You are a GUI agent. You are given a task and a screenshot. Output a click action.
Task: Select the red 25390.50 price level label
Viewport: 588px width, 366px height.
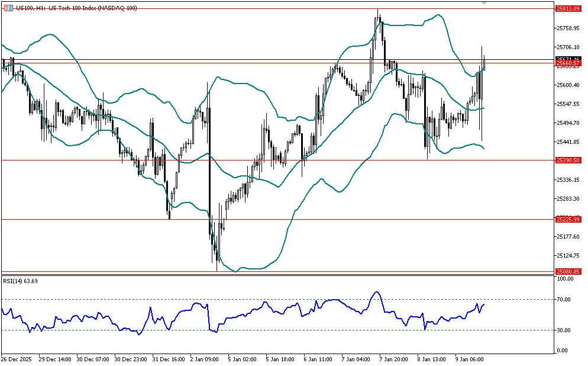pyautogui.click(x=568, y=160)
